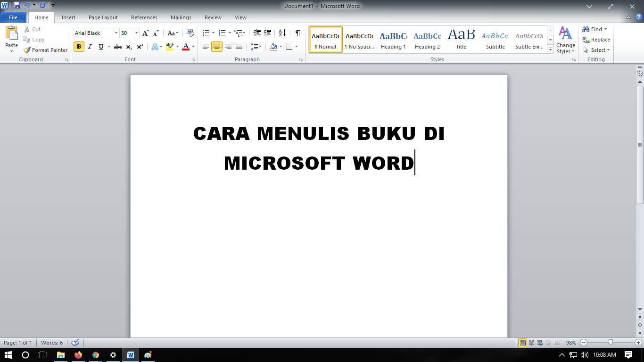The width and height of the screenshot is (644, 362).
Task: Open the References tab
Action: pos(144,17)
